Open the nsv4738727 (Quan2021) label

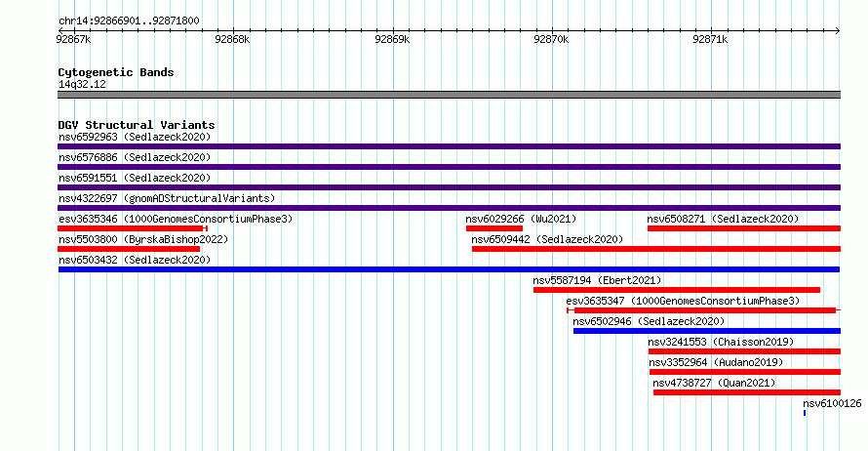pos(714,383)
